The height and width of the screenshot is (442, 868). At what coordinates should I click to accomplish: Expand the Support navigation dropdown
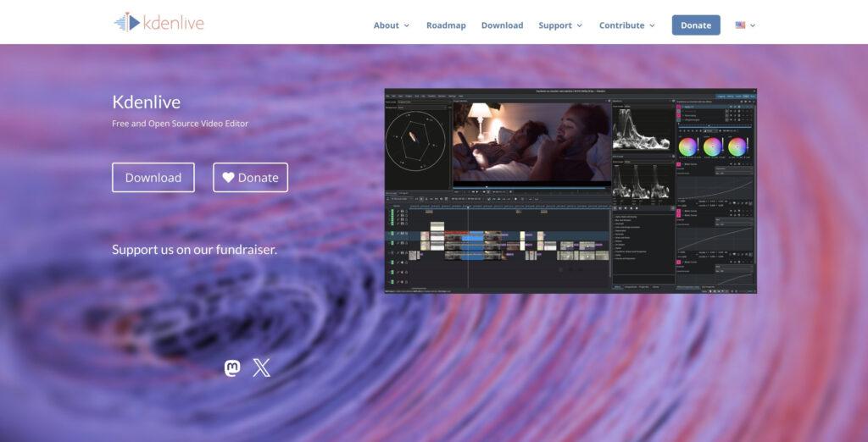pyautogui.click(x=560, y=25)
